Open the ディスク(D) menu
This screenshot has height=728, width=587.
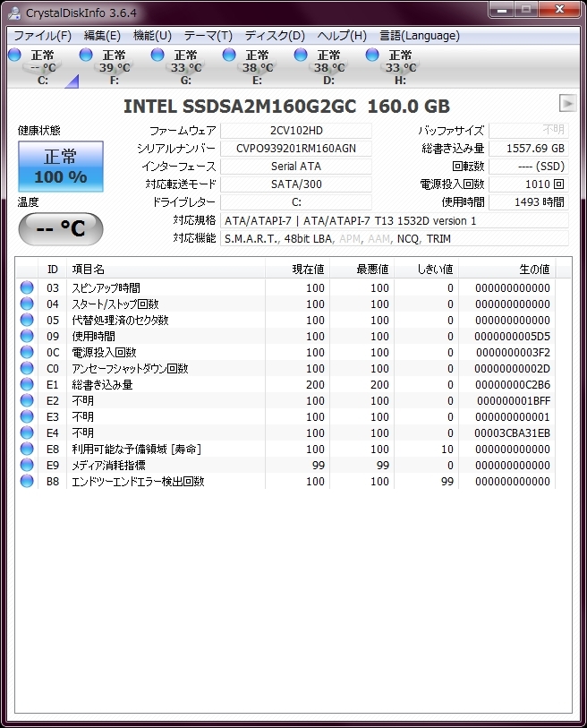click(275, 36)
